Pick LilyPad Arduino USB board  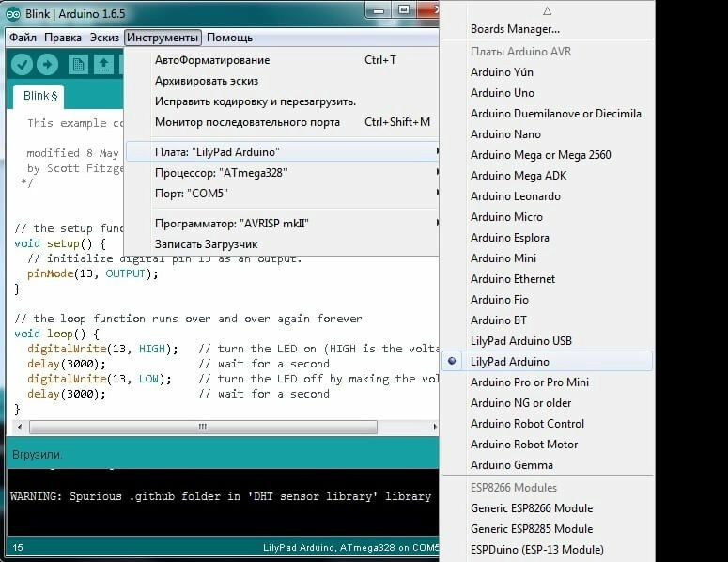coord(548,341)
